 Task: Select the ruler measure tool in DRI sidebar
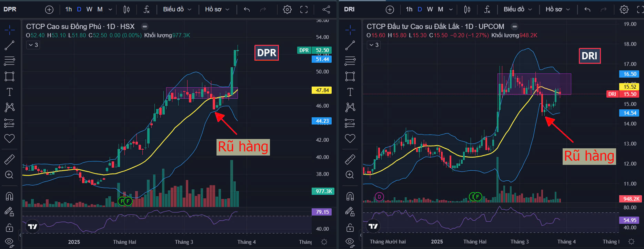[350, 159]
